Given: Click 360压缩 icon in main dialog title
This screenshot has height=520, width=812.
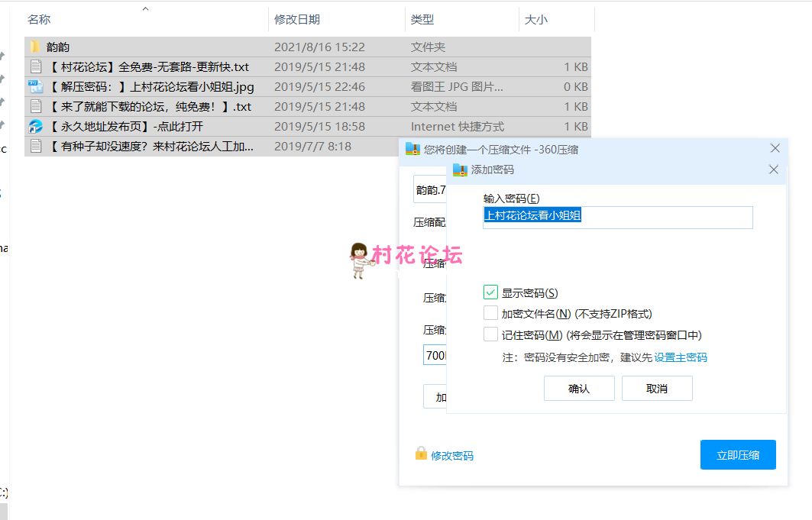Looking at the screenshot, I should coord(412,150).
